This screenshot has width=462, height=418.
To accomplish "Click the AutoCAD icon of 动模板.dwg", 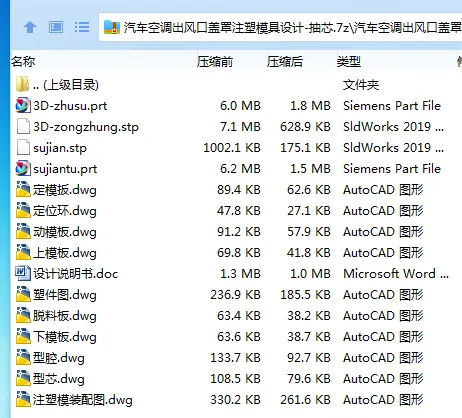I will 23,231.
